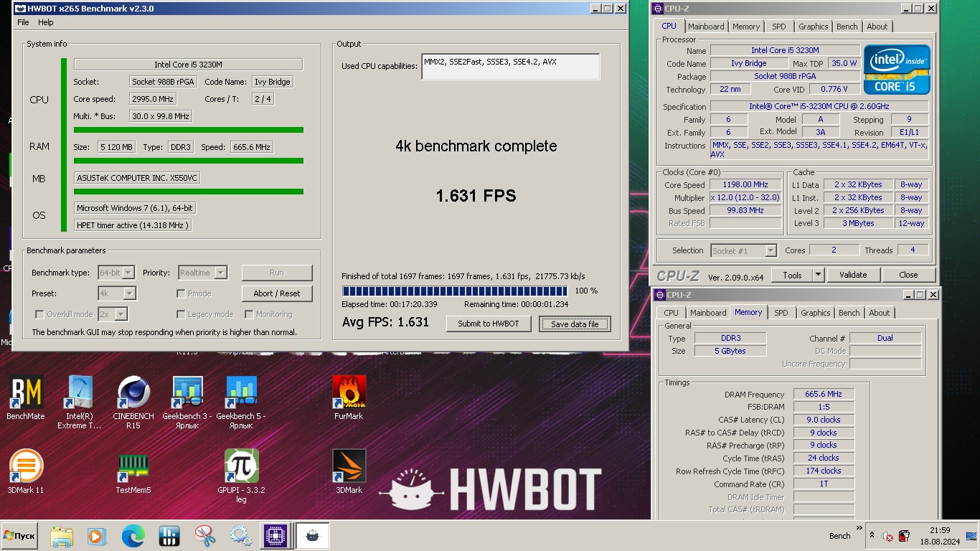Viewport: 980px width, 551px height.
Task: Launch Microsoft Edge from taskbar
Action: click(133, 535)
